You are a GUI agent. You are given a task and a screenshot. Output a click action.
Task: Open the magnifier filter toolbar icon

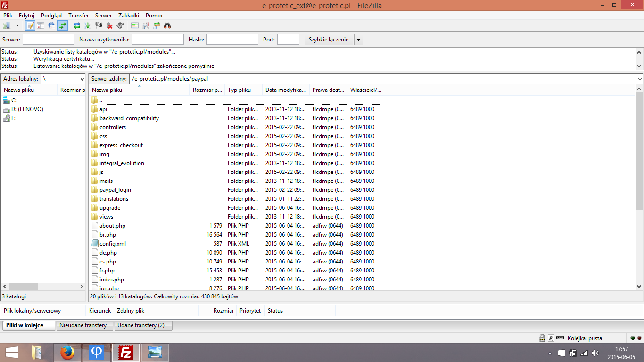[146, 25]
